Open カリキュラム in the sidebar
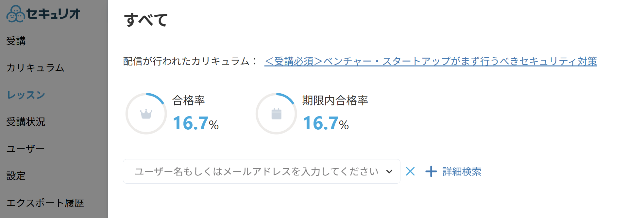644x218 pixels. tap(36, 68)
